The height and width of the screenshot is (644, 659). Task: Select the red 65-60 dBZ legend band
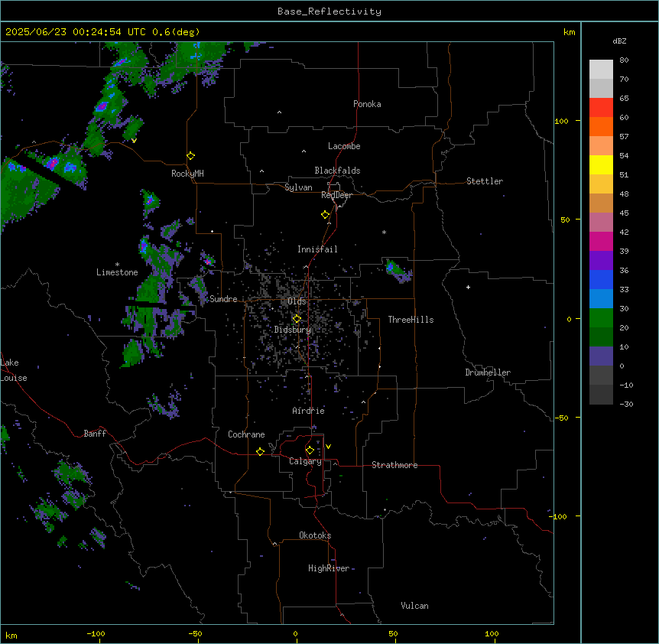601,107
